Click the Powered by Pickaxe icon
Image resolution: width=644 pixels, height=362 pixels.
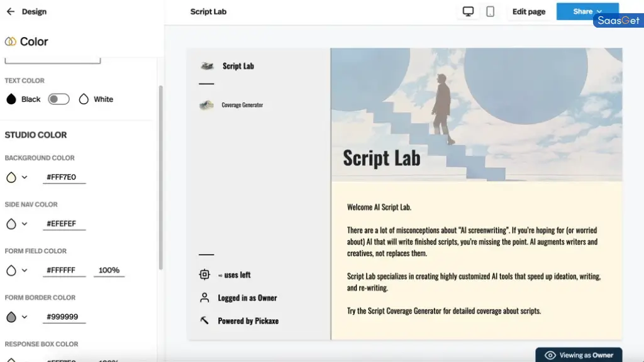(204, 320)
